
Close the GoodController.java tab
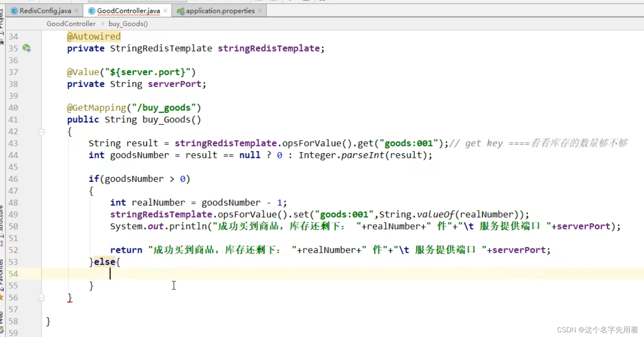165,11
